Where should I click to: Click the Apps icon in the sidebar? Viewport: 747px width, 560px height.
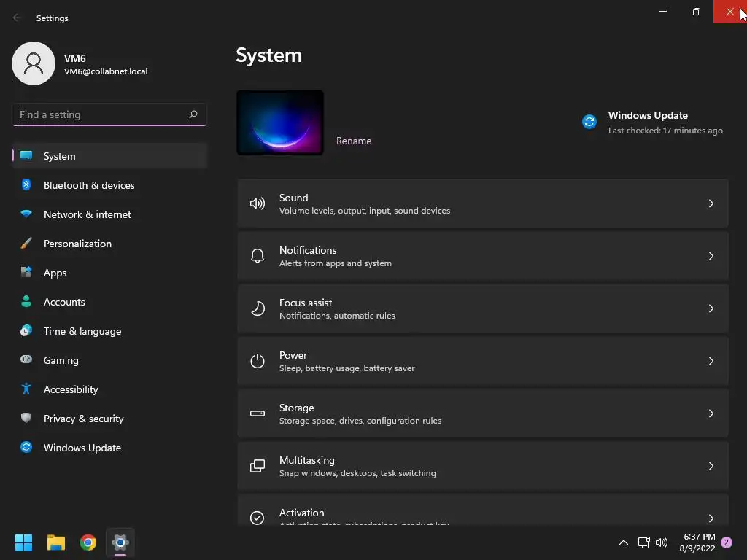pyautogui.click(x=26, y=273)
